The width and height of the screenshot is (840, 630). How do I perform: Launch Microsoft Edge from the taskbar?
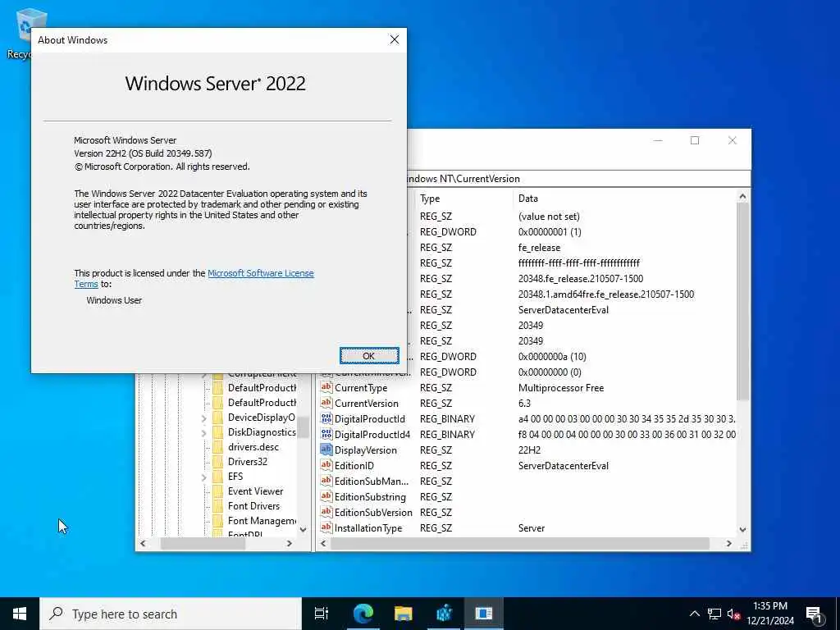point(363,614)
